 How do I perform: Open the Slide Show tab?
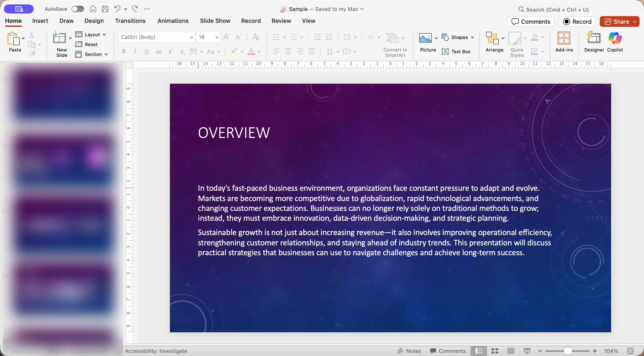(215, 21)
